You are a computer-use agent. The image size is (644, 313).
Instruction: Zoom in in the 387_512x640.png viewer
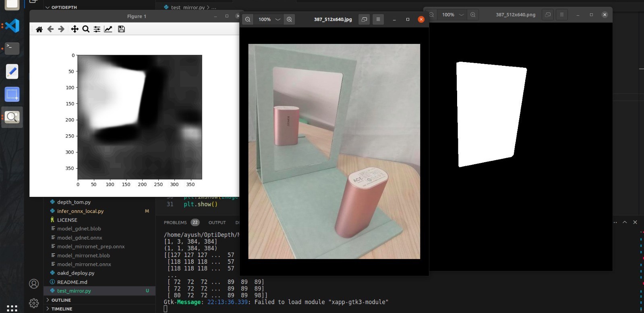[x=473, y=15]
